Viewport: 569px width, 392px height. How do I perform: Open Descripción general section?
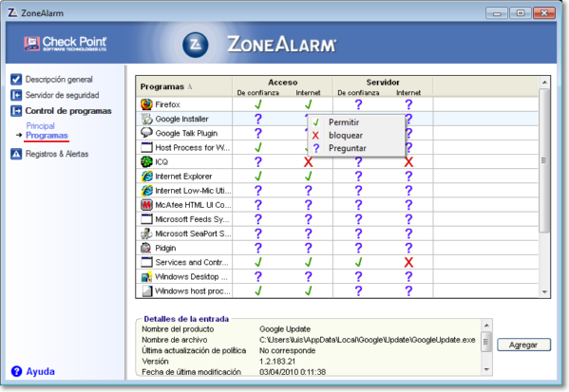[x=59, y=80]
